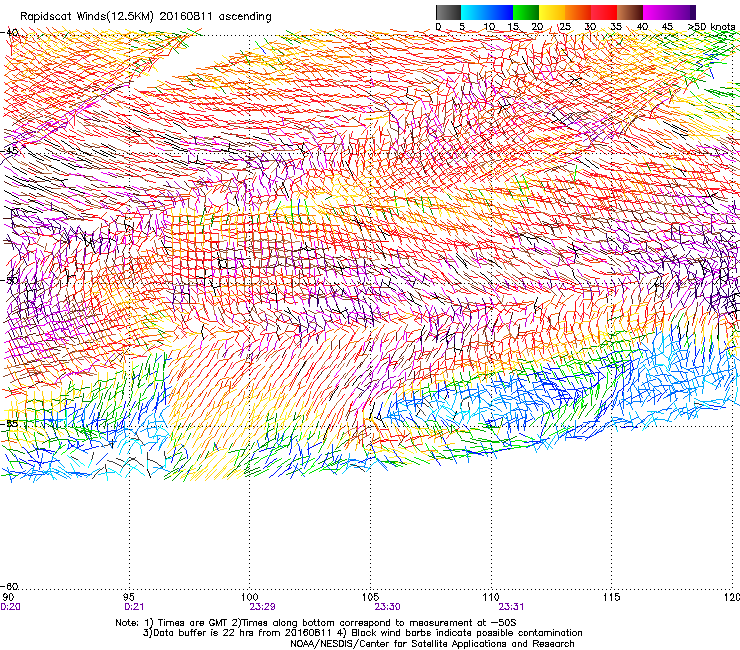Click the '>50 knots' legend label
The image size is (740, 650).
click(711, 26)
